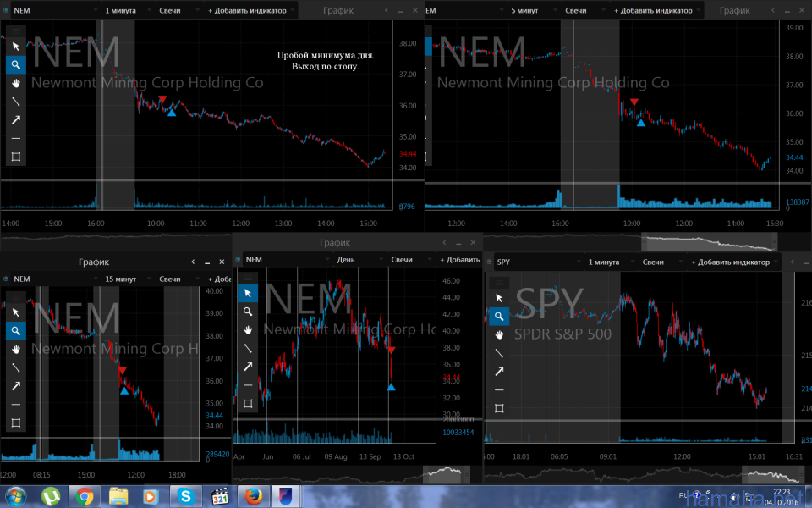The height and width of the screenshot is (508, 812).
Task: Open the NEM symbol dropdown in 1-minute chart
Action: point(54,10)
